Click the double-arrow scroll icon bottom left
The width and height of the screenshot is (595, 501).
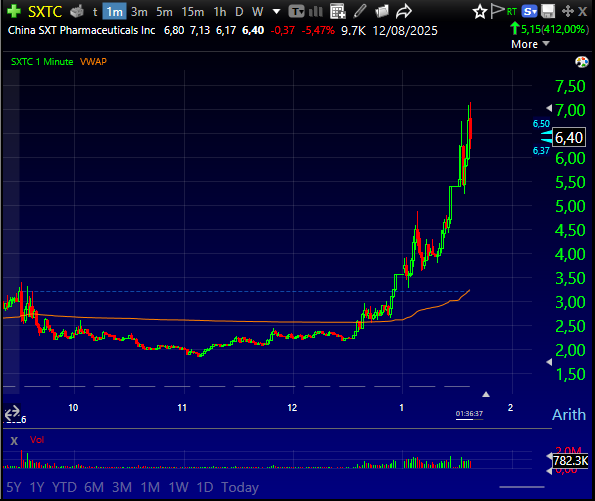(12, 413)
